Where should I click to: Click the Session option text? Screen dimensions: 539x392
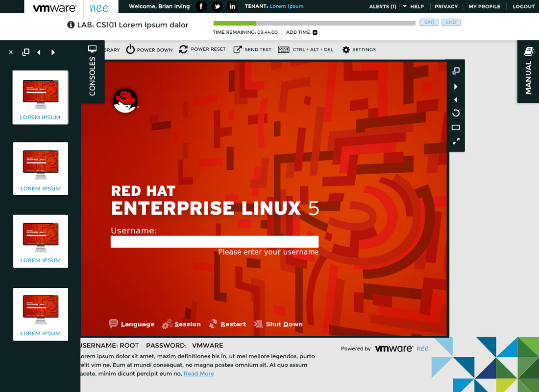pyautogui.click(x=187, y=324)
